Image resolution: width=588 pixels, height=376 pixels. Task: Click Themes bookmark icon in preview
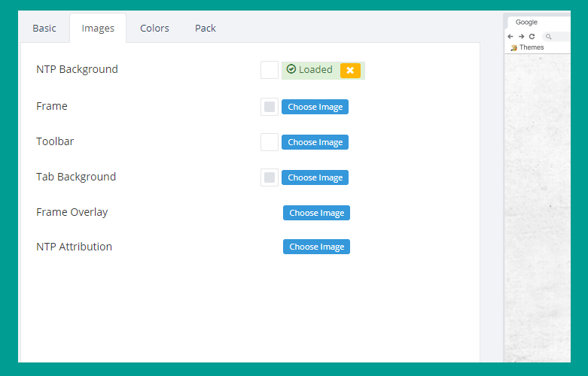(513, 47)
